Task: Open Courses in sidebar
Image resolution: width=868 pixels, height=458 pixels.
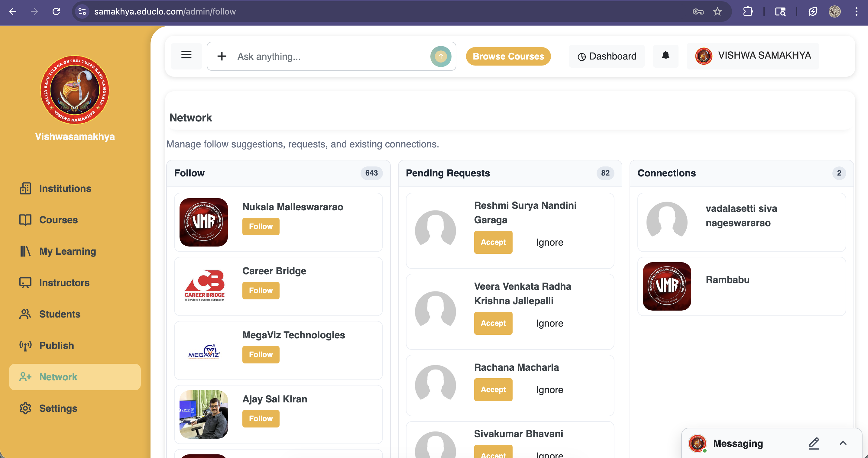Action: click(x=75, y=220)
